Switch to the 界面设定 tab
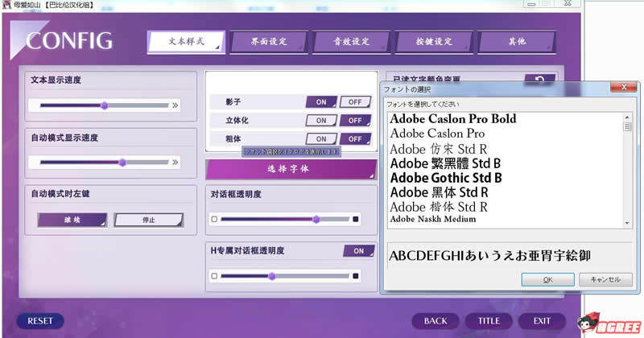644x338 pixels. coord(267,41)
